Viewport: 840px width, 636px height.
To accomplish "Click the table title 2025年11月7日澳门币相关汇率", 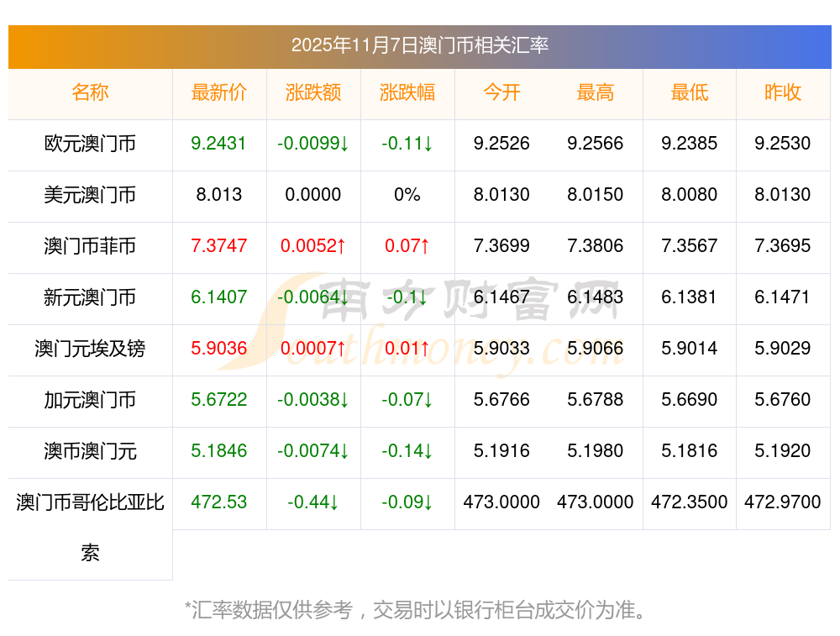I will tap(419, 45).
